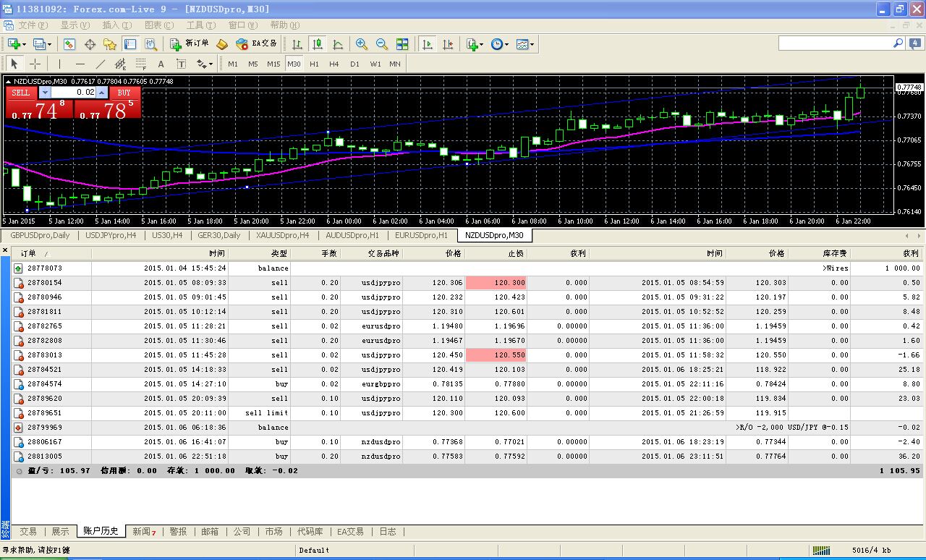This screenshot has height=560, width=926.
Task: Toggle chart auto scroll
Action: click(428, 44)
